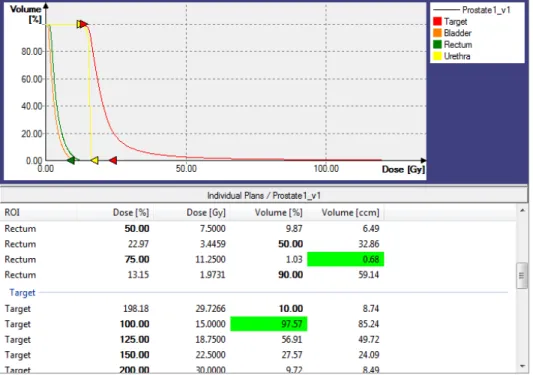Screen dimensions: 533x375
Task: Click the green Rectum color swatch in legend
Action: pos(437,45)
